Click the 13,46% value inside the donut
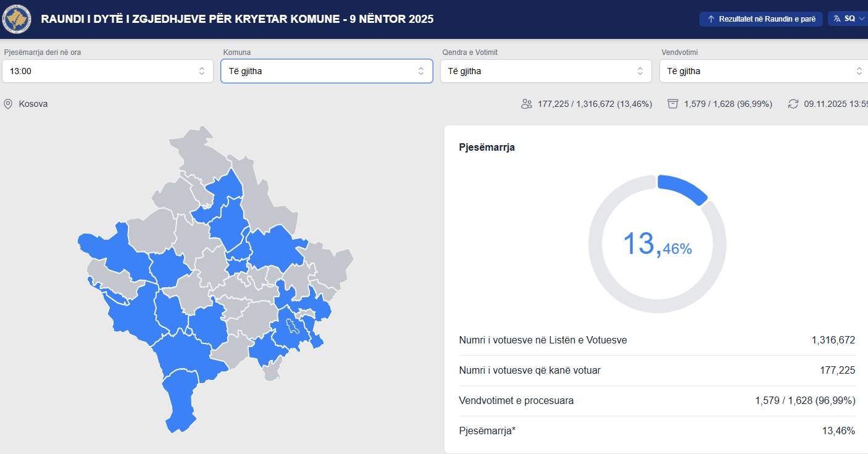The height and width of the screenshot is (454, 868). (657, 244)
